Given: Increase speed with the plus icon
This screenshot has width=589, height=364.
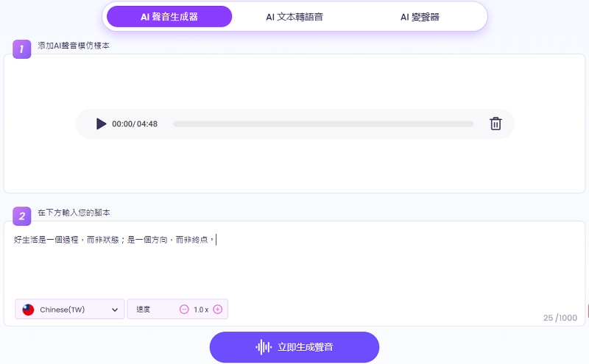Looking at the screenshot, I should (x=218, y=310).
